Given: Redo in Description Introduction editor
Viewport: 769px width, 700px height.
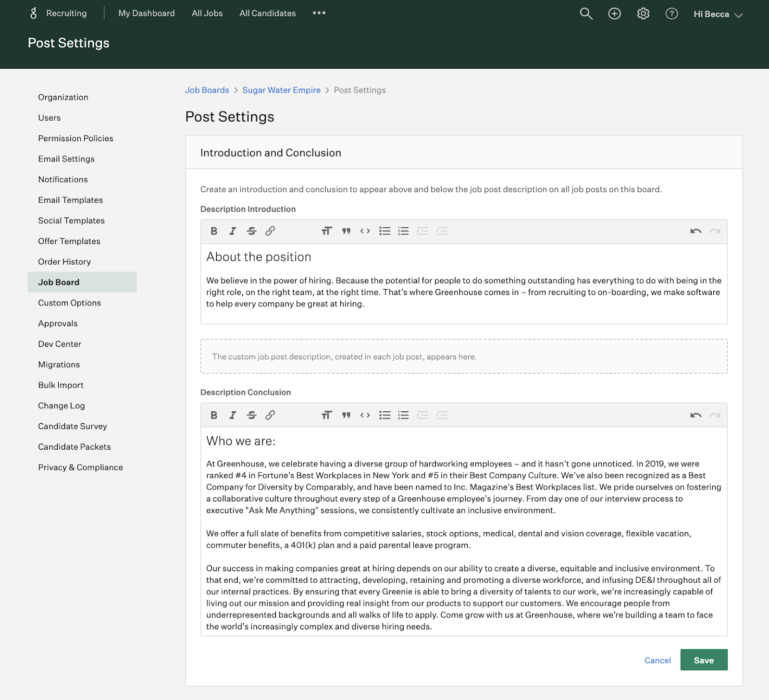Looking at the screenshot, I should coord(715,231).
